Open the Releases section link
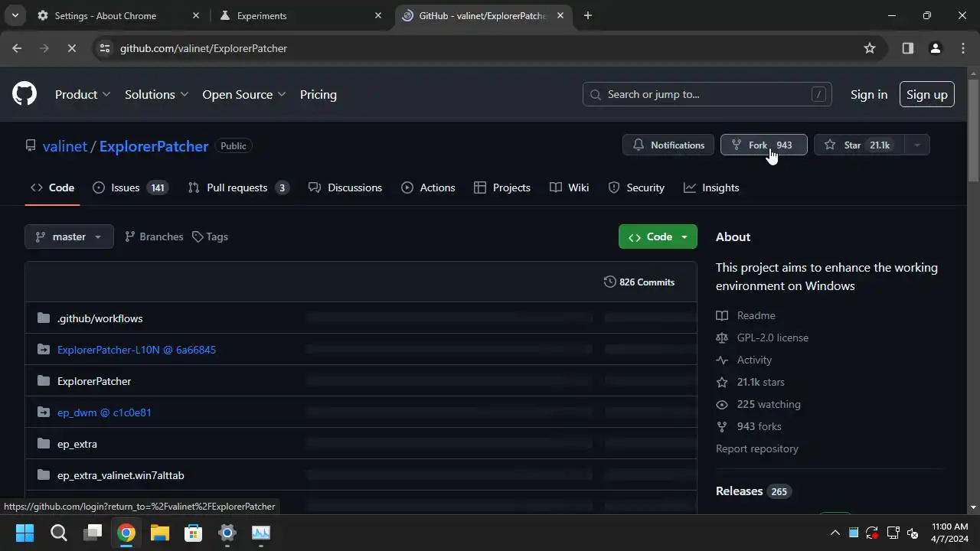 753,491
